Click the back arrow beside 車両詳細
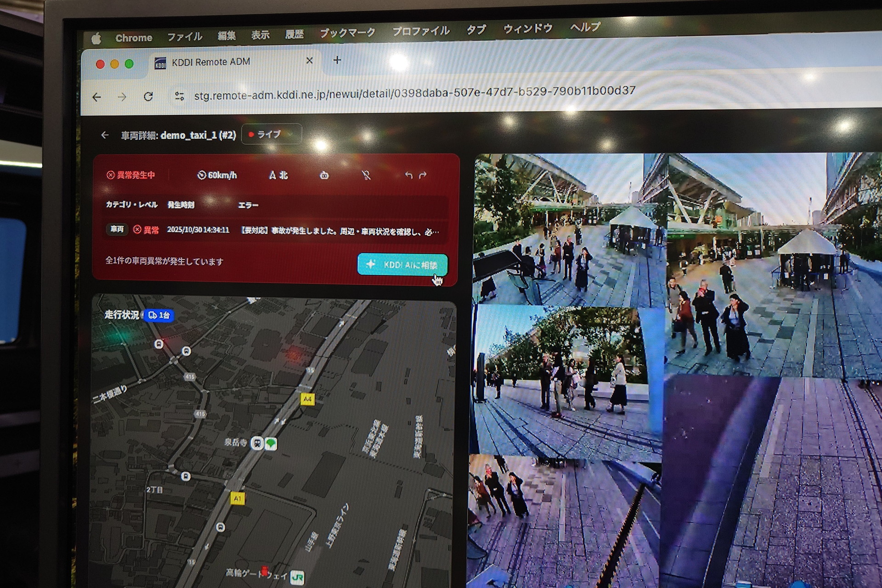Viewport: 882px width, 588px height. click(105, 135)
